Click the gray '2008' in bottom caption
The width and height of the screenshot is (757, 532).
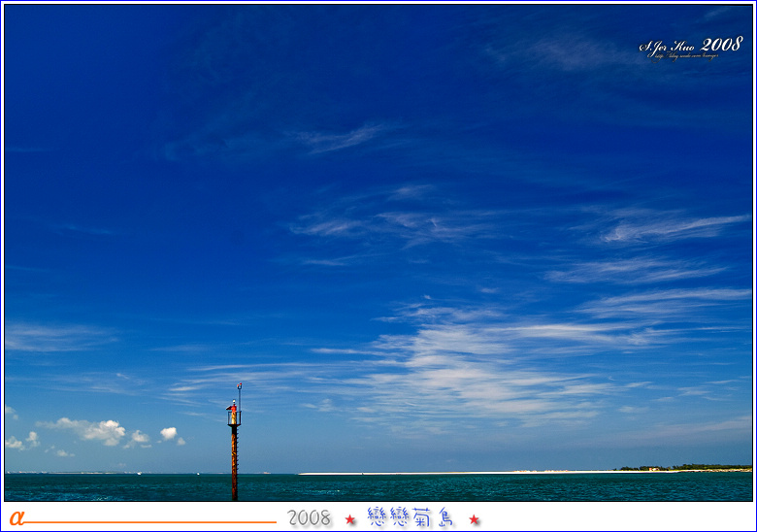click(x=309, y=518)
